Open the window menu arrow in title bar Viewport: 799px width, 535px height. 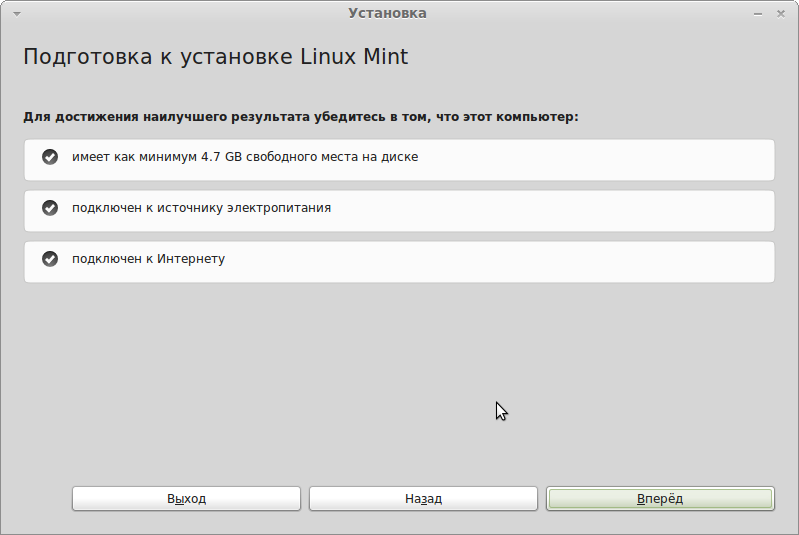pyautogui.click(x=17, y=14)
